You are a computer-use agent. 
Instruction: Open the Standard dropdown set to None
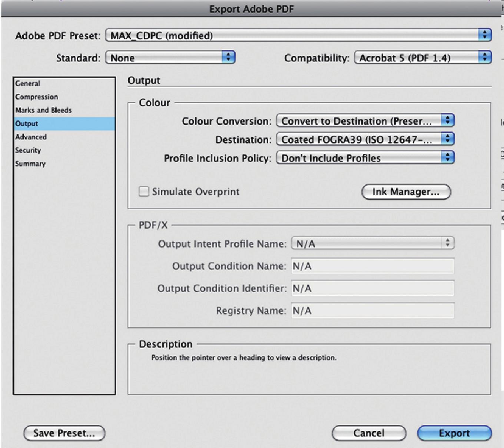pyautogui.click(x=170, y=57)
